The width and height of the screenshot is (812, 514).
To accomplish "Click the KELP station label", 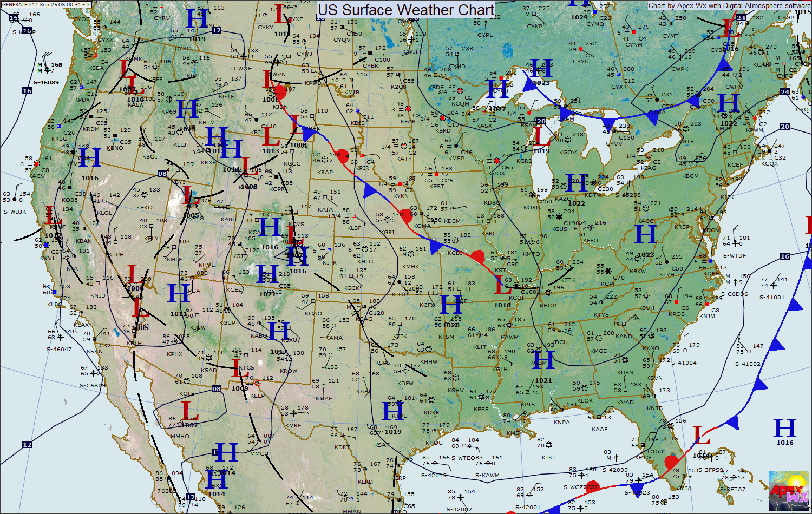I will point(258,396).
